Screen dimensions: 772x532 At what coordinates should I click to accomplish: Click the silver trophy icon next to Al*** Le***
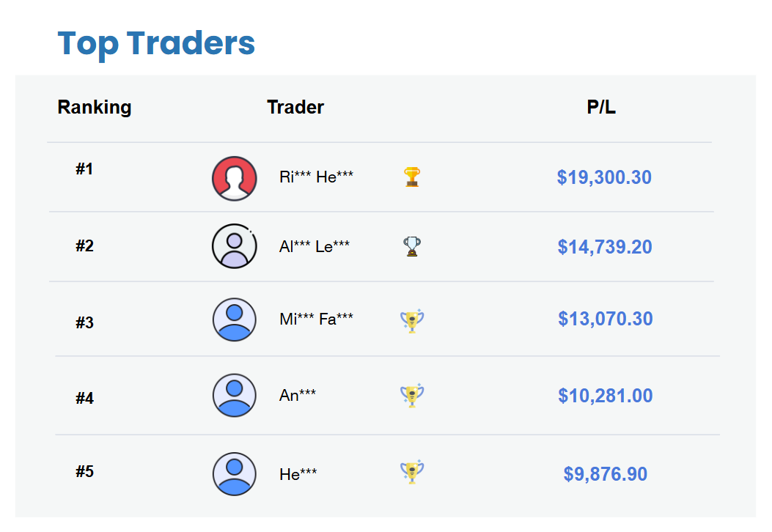[x=411, y=247]
